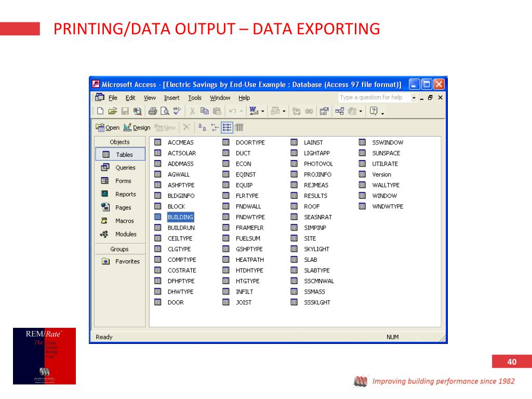This screenshot has height=399, width=532.
Task: Open the View menu
Action: tap(150, 98)
